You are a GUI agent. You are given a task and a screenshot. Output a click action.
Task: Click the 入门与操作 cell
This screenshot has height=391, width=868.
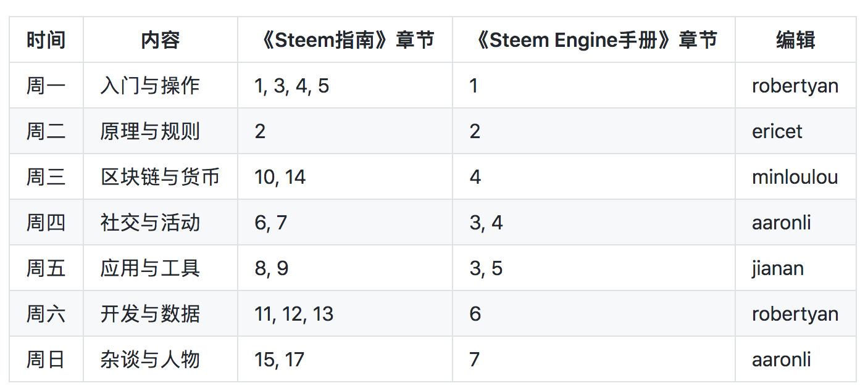click(150, 86)
